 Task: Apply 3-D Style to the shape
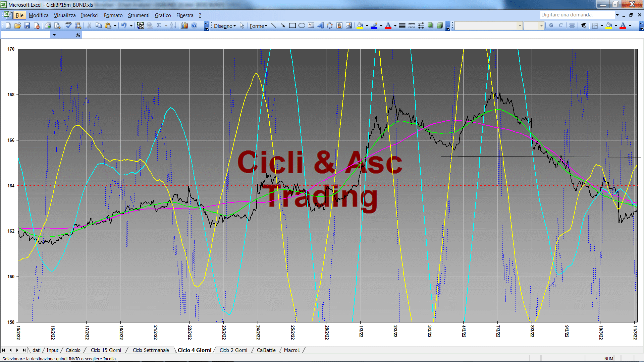pos(440,25)
